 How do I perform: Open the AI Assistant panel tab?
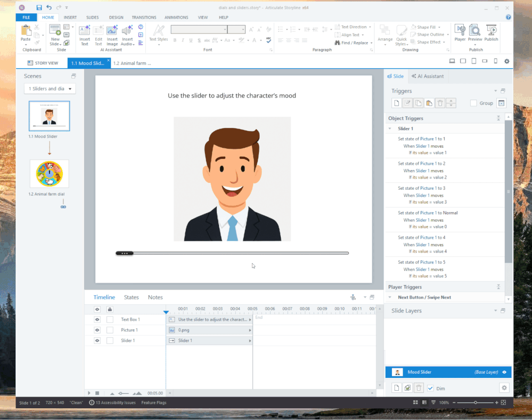(428, 76)
